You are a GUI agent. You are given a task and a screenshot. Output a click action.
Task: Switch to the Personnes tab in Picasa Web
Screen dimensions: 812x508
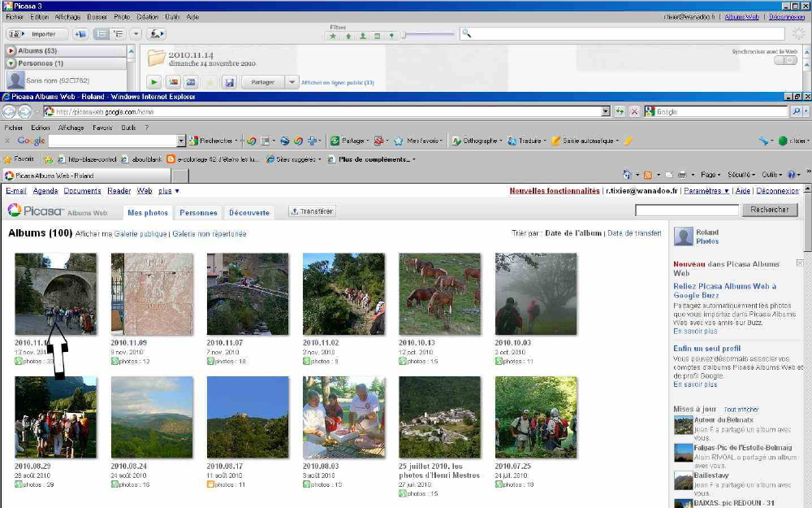click(198, 212)
